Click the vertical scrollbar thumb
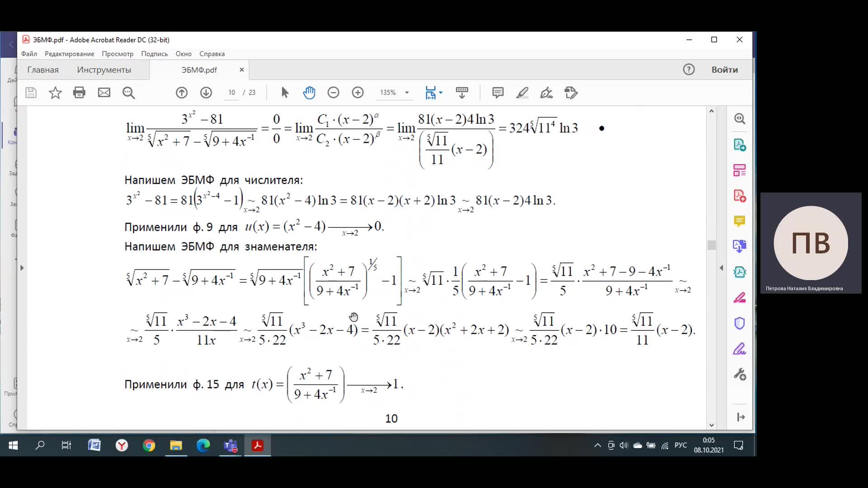This screenshot has width=868, height=488. click(x=712, y=245)
